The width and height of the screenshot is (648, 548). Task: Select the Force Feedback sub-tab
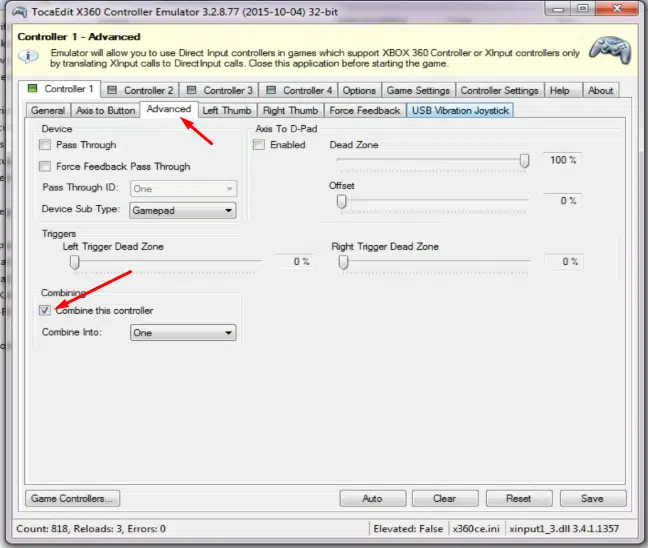pyautogui.click(x=364, y=110)
